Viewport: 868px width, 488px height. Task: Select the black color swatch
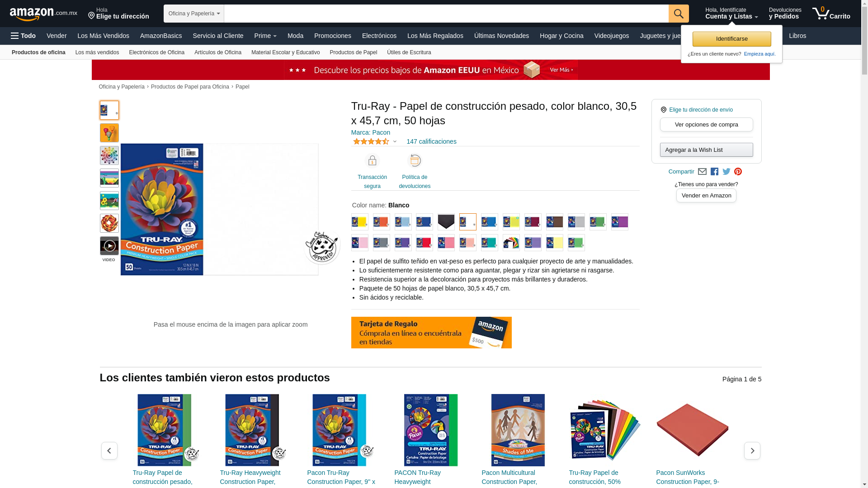446,222
